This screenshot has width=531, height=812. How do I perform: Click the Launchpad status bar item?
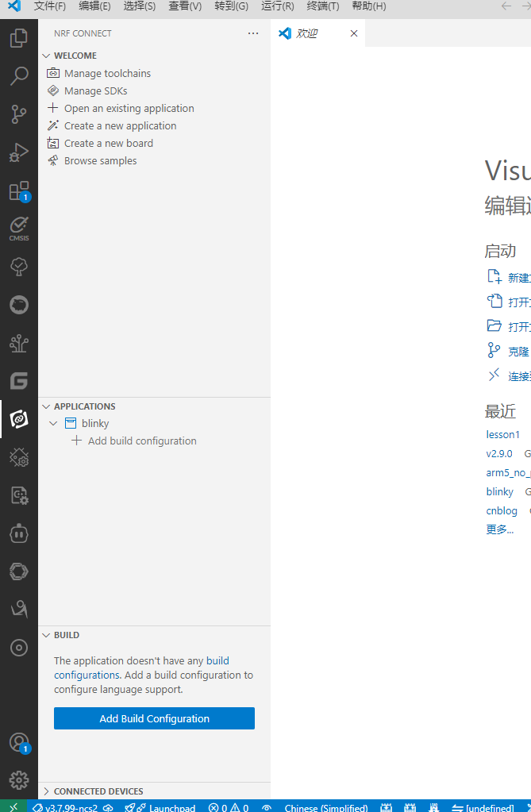[160, 808]
